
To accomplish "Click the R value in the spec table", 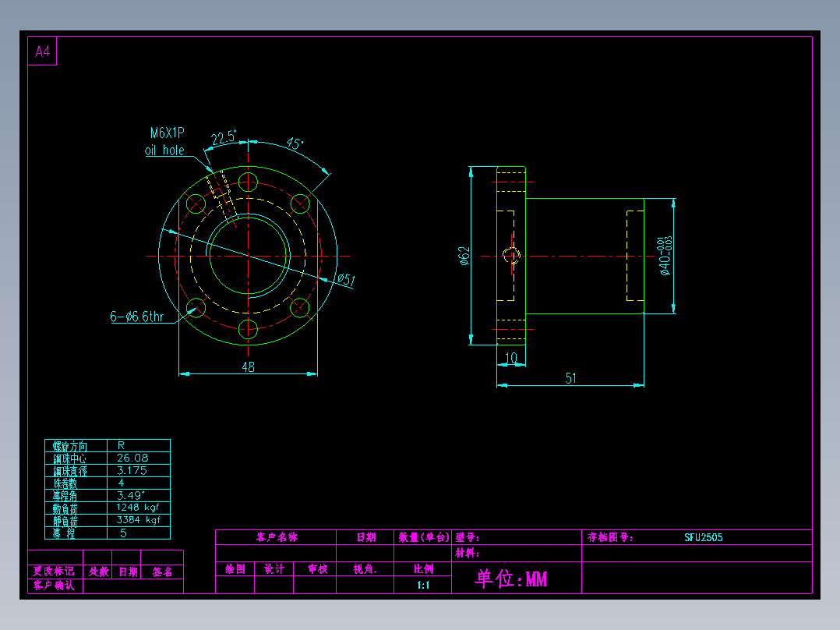I will [x=121, y=445].
